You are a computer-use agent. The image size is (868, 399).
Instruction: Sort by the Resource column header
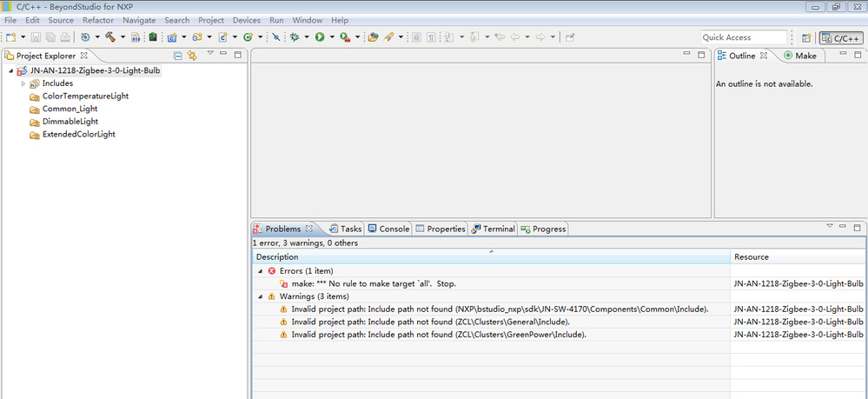coord(798,257)
